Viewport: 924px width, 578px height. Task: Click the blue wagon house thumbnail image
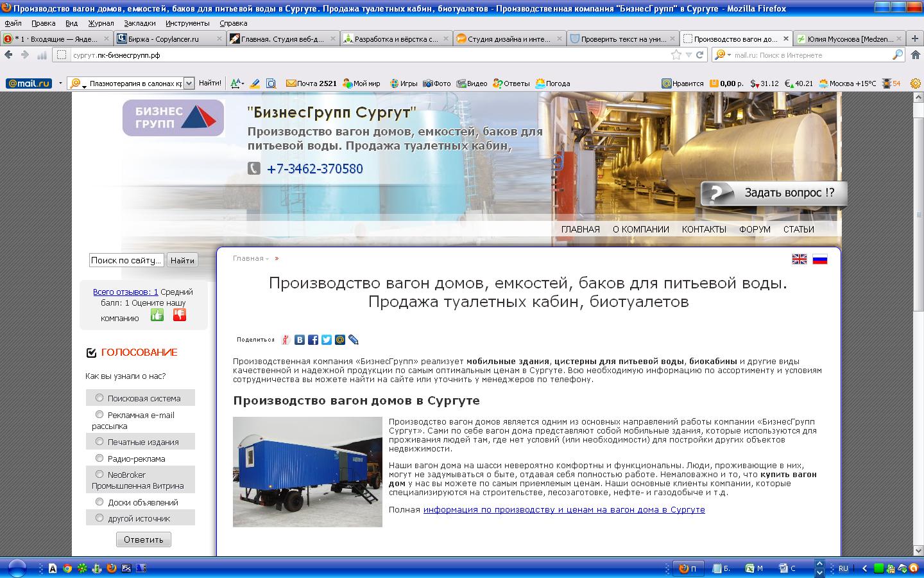[x=307, y=472]
